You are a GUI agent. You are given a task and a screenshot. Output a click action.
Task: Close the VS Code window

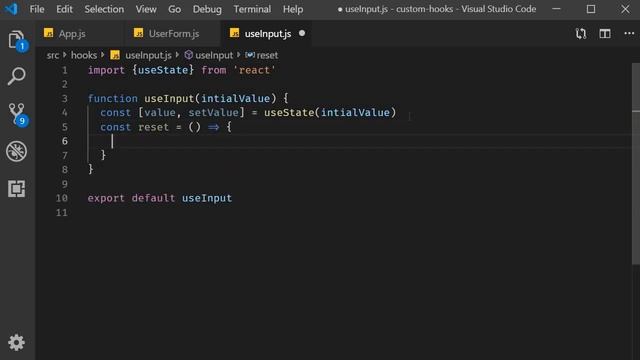[x=625, y=9]
